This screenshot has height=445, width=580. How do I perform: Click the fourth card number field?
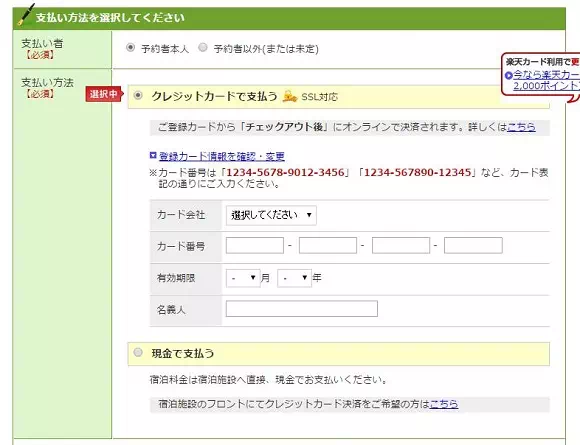pyautogui.click(x=473, y=246)
